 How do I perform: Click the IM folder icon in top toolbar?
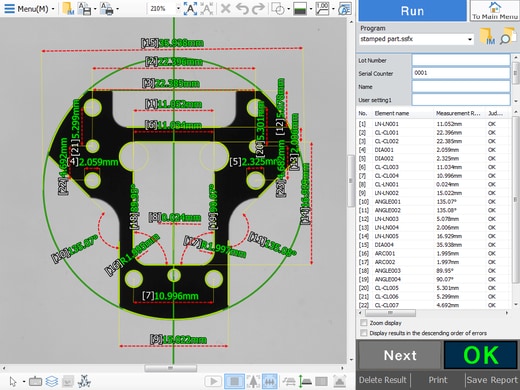point(68,9)
